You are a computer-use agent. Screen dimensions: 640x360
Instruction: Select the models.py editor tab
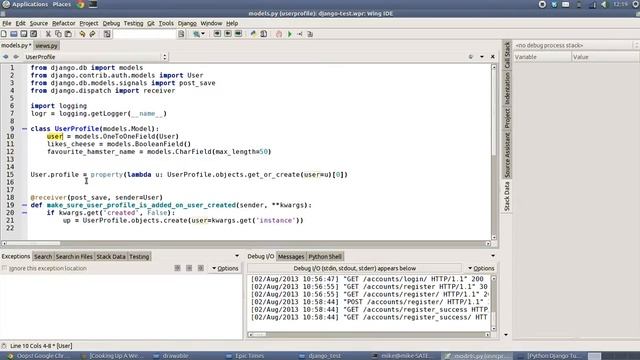[16, 46]
